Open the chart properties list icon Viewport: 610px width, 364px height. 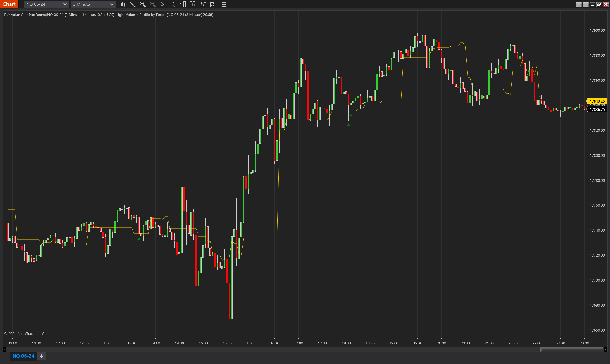223,4
